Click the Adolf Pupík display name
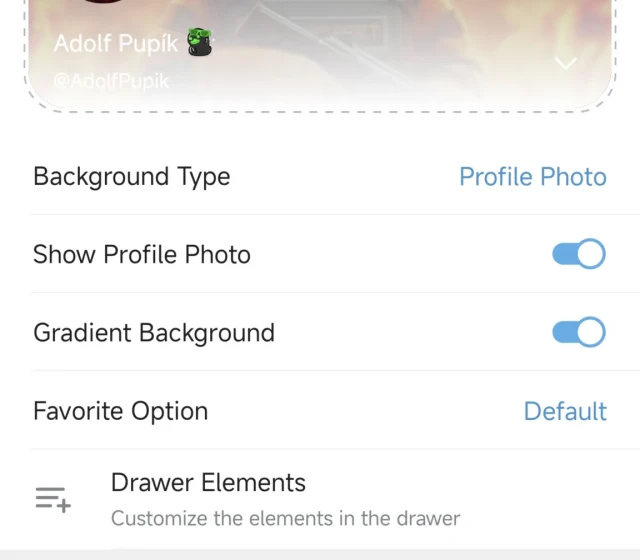The height and width of the screenshot is (560, 640). click(x=116, y=44)
